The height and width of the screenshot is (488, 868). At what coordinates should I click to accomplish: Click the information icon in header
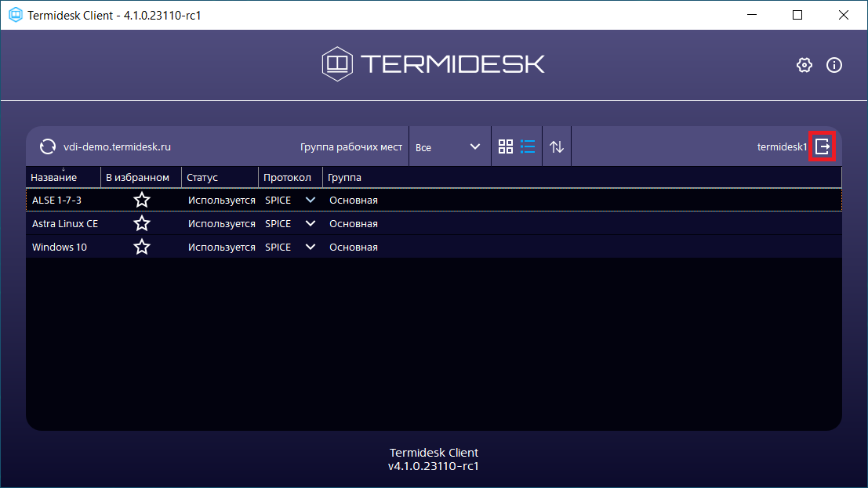pos(834,65)
